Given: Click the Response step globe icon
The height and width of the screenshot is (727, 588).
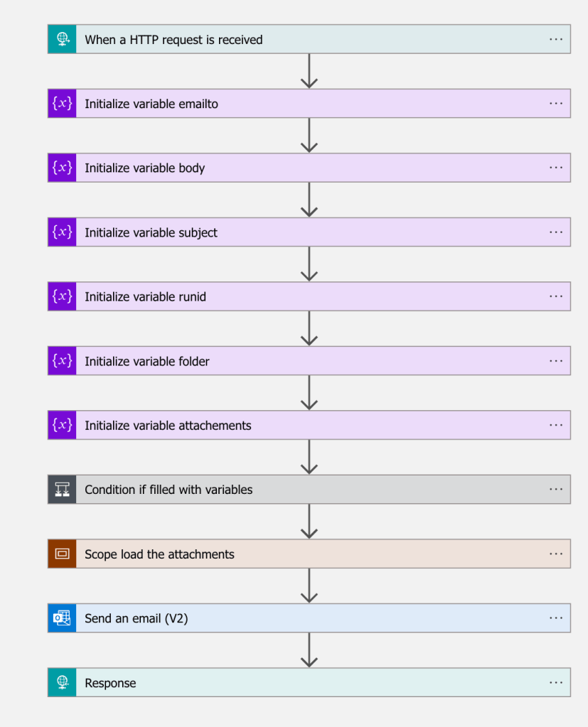Looking at the screenshot, I should tap(62, 682).
